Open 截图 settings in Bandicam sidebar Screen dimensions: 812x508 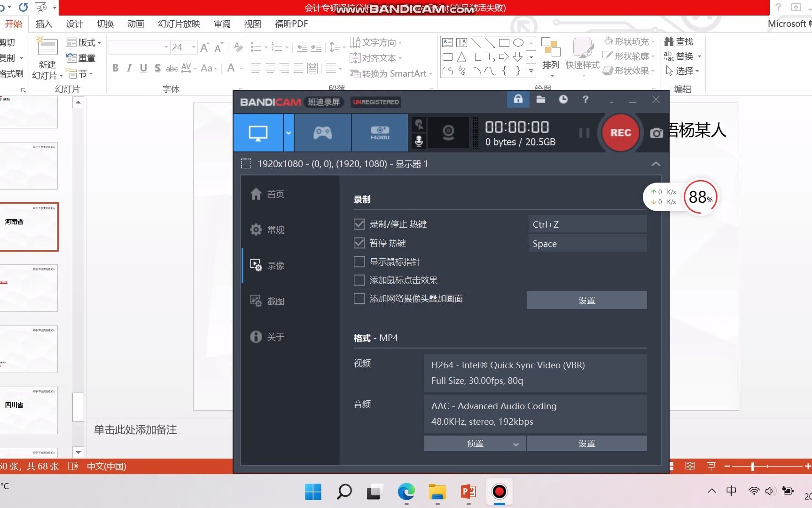(x=267, y=301)
